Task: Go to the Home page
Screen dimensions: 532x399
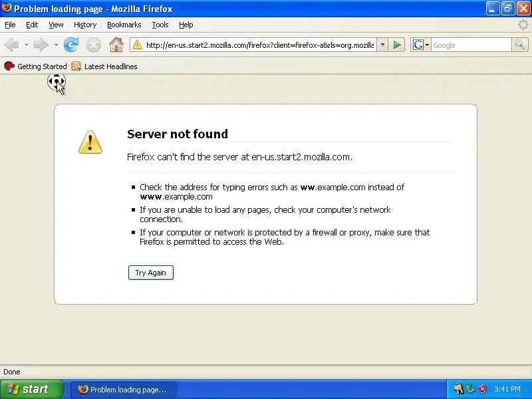Action: click(x=116, y=45)
